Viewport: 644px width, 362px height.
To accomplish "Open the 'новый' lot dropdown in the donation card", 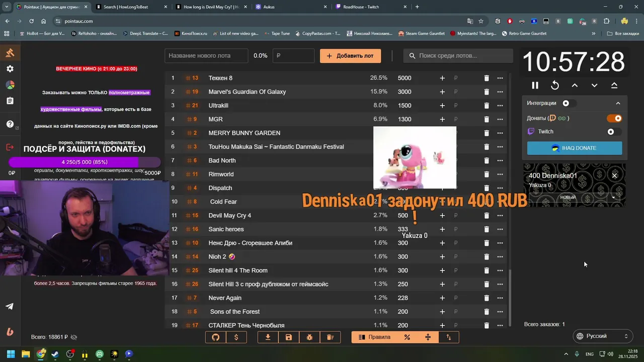I will point(575,197).
